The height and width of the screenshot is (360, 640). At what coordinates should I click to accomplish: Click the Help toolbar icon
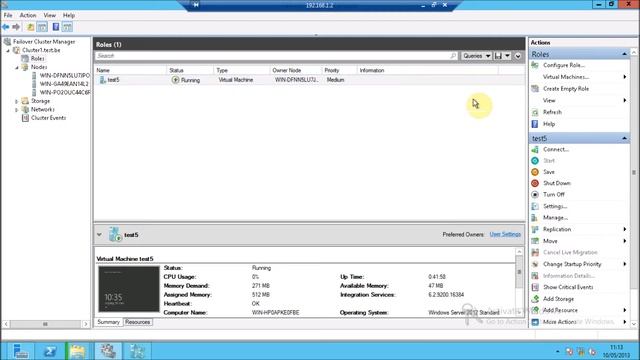(56, 27)
